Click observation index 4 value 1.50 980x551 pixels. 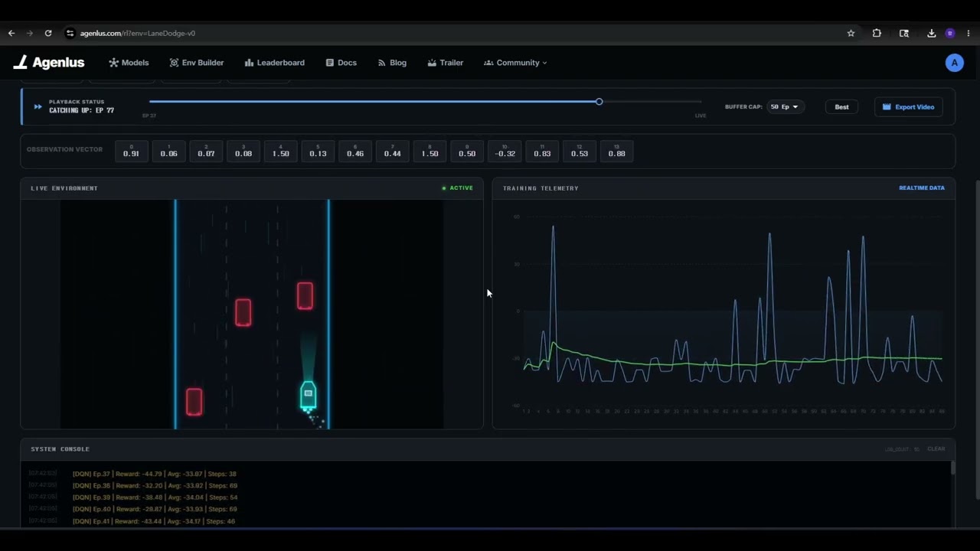(280, 151)
